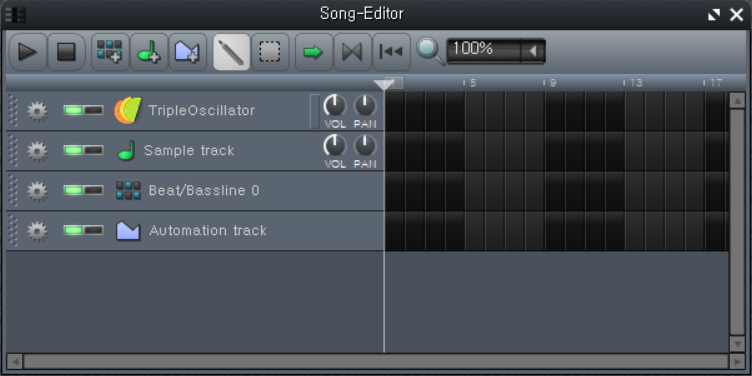Click the playhead position marker
Image resolution: width=752 pixels, height=376 pixels.
tap(384, 85)
